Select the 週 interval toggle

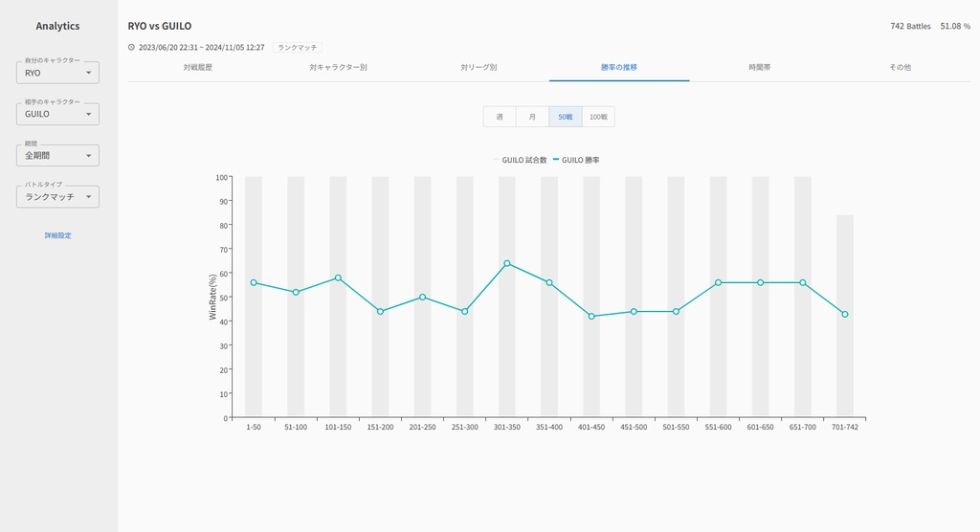500,117
